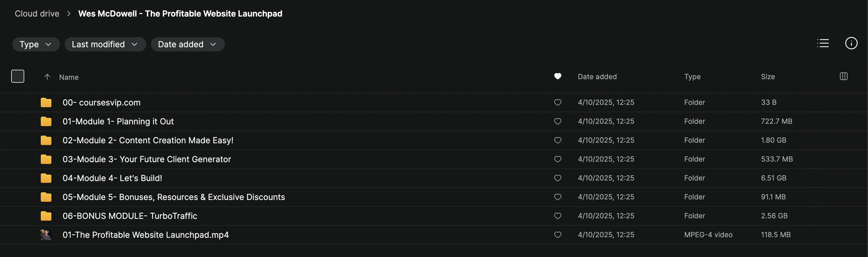The width and height of the screenshot is (868, 257).
Task: Click the 06-BONUS MODULE- TurboTraffic folder icon
Action: [x=46, y=216]
